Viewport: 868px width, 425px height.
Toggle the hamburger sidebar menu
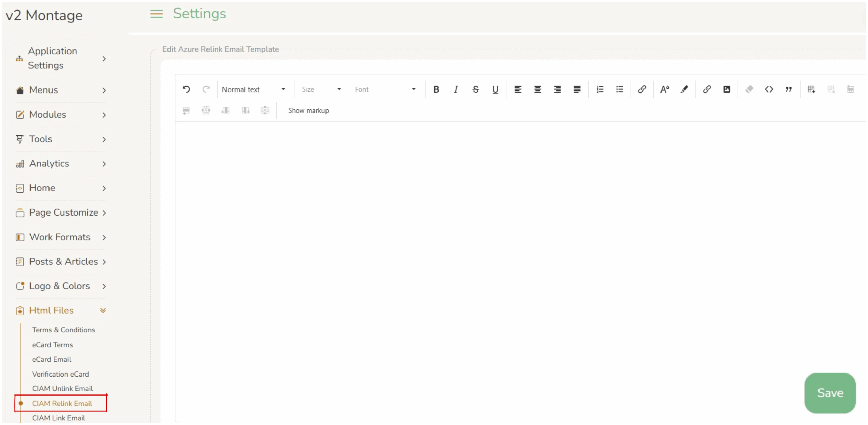(156, 14)
